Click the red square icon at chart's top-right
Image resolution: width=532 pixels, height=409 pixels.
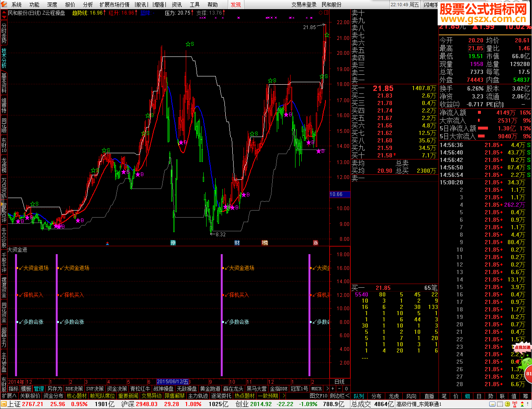coord(326,13)
